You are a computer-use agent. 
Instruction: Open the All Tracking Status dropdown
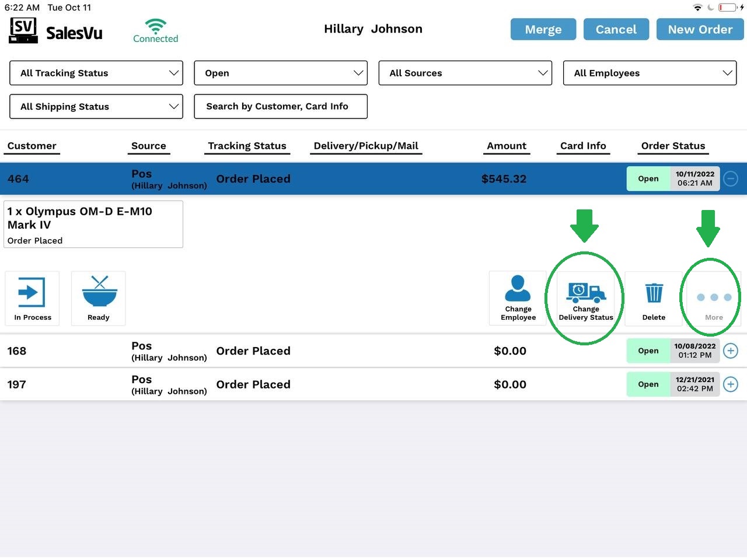coord(96,73)
